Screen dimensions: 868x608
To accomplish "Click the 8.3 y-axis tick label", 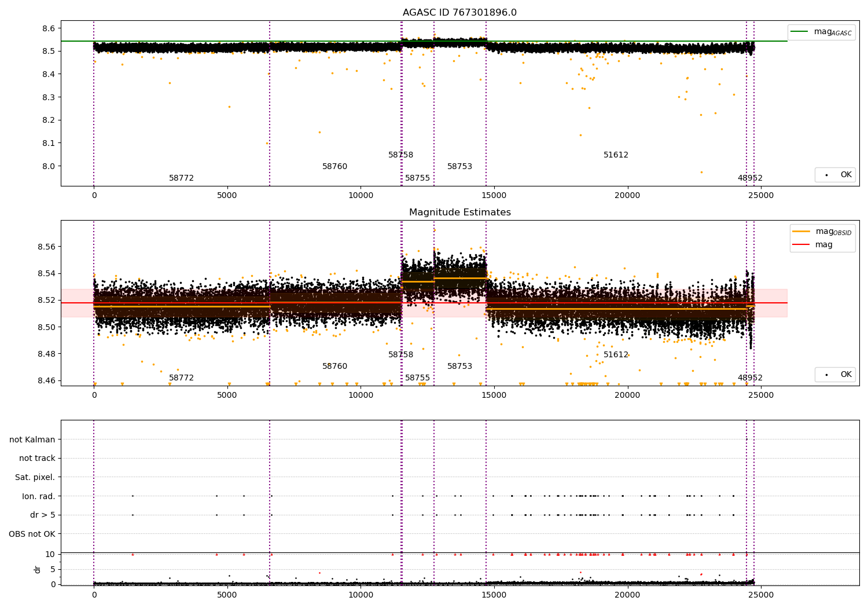I will click(49, 97).
